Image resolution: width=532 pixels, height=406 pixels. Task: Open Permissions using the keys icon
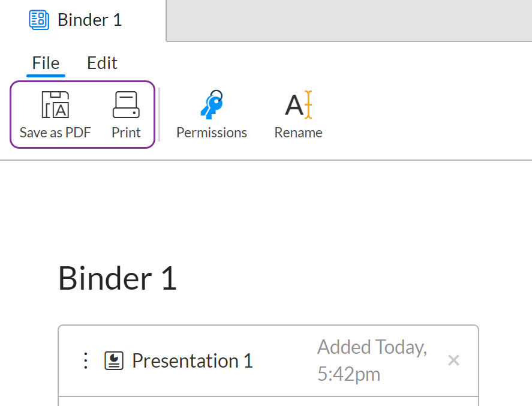point(211,104)
